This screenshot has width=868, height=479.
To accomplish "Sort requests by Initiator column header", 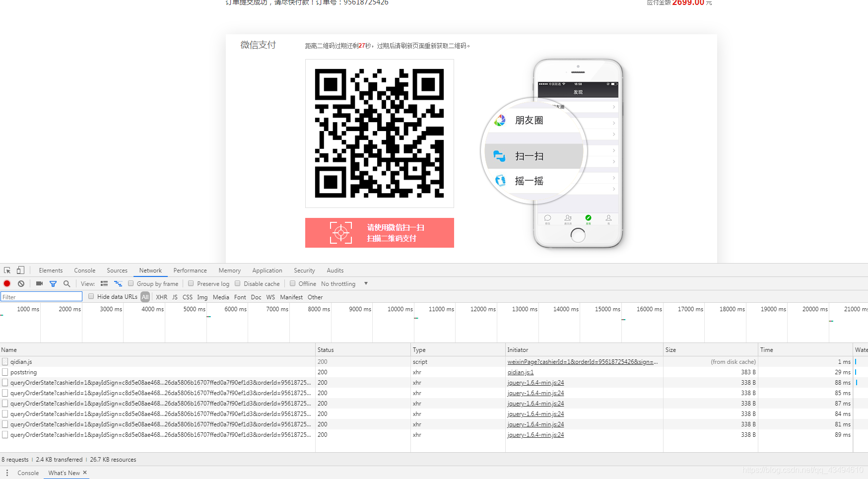I will click(584, 350).
